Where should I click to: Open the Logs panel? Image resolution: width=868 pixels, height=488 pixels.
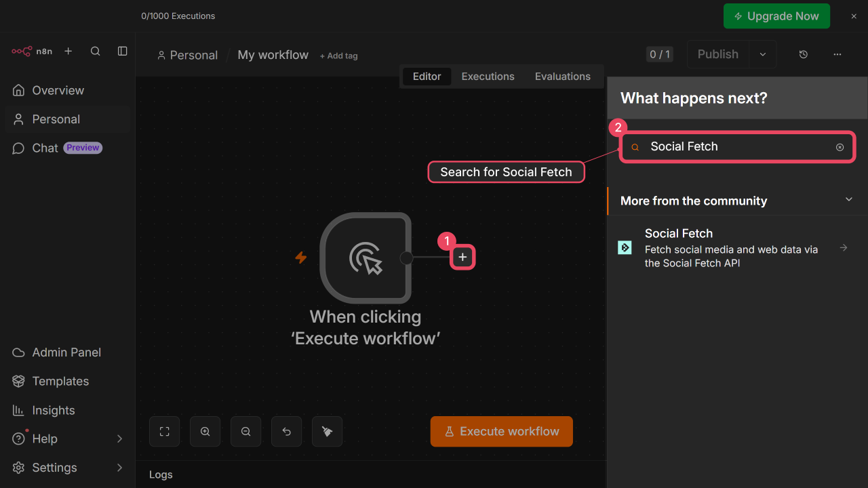(x=161, y=474)
